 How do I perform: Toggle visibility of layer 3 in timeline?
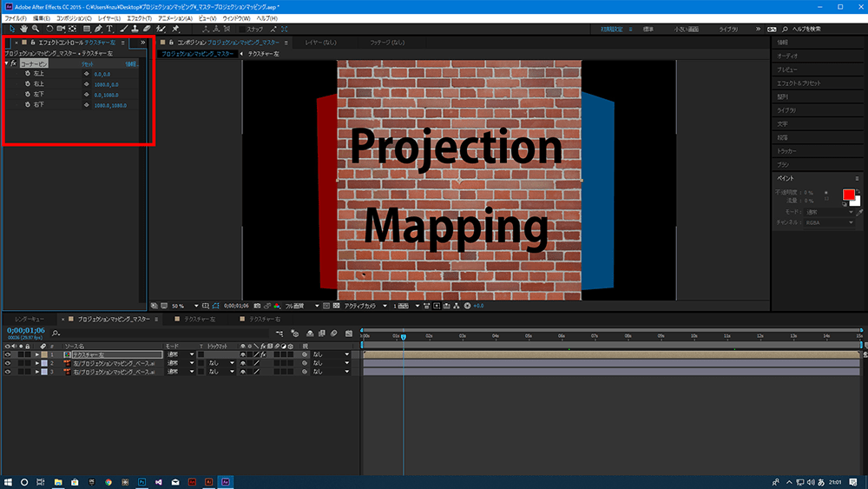pos(8,372)
